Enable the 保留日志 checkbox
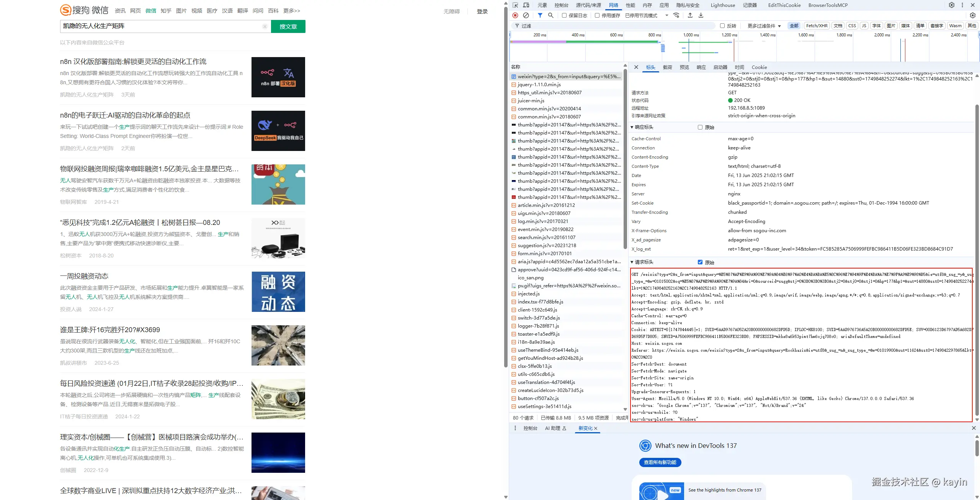980x500 pixels. (564, 15)
